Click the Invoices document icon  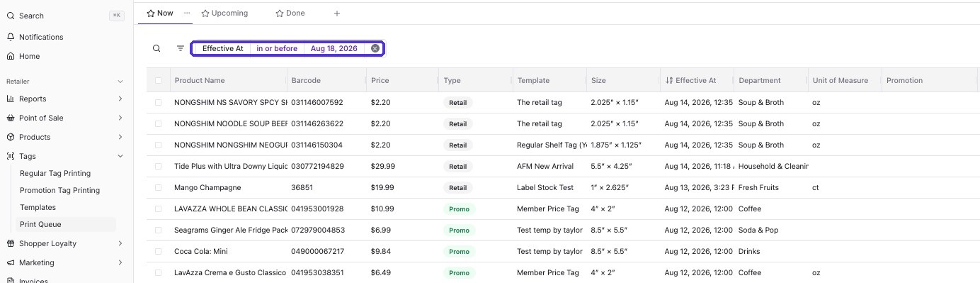[11, 281]
